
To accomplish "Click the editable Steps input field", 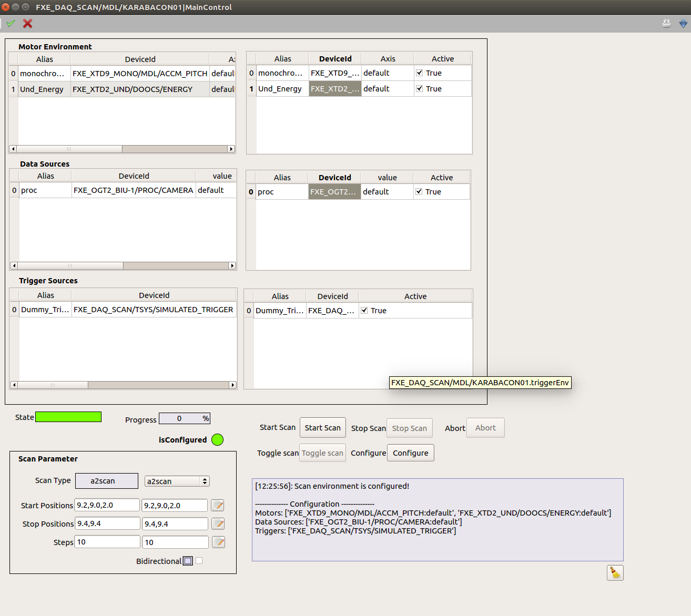I will tap(176, 542).
